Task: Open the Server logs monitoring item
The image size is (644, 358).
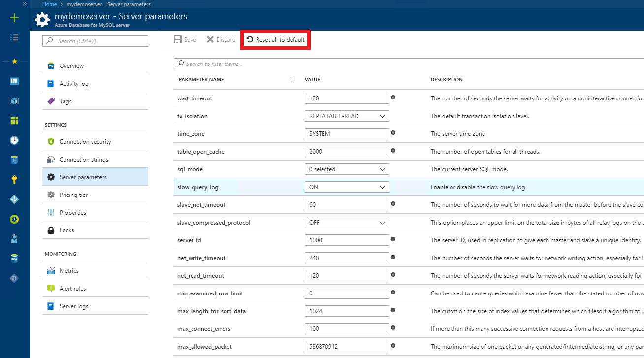Action: pyautogui.click(x=95, y=306)
